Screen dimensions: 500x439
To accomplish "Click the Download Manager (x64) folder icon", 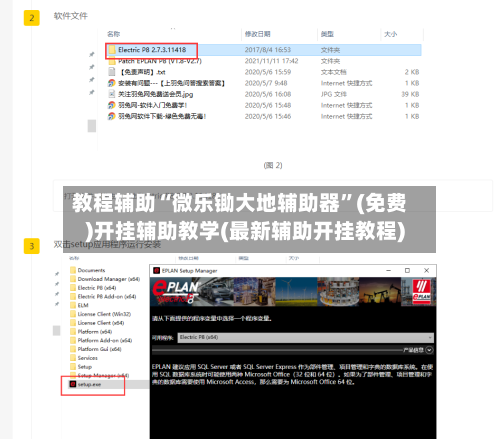I will click(x=73, y=279).
